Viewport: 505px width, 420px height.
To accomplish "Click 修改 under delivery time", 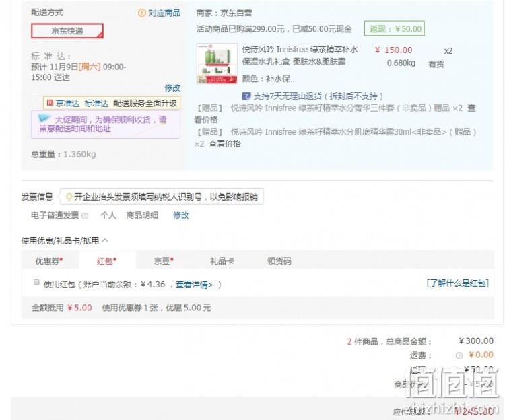I will point(172,88).
